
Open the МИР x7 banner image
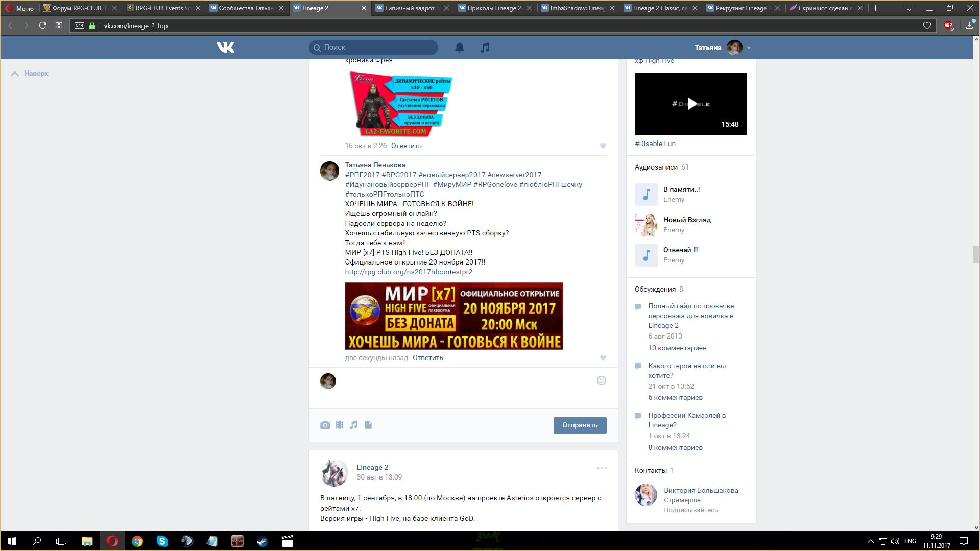coord(454,316)
